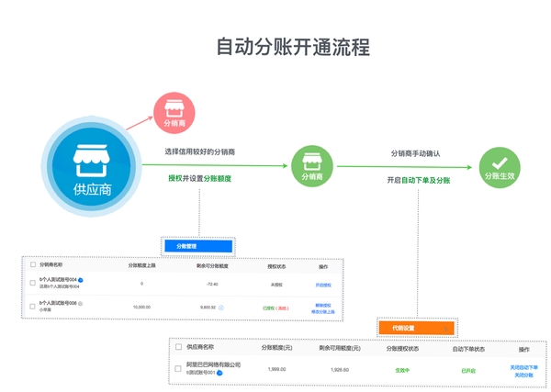
Task: Click the 剩余可用额度(元) column header
Action: tap(340, 348)
